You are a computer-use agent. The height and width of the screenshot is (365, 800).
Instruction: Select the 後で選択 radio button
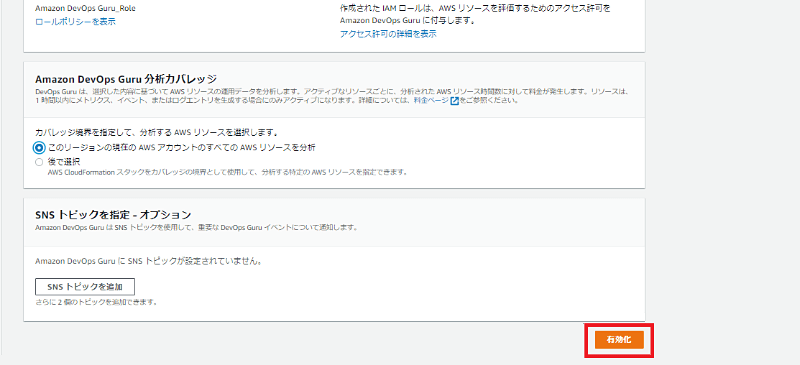click(39, 162)
